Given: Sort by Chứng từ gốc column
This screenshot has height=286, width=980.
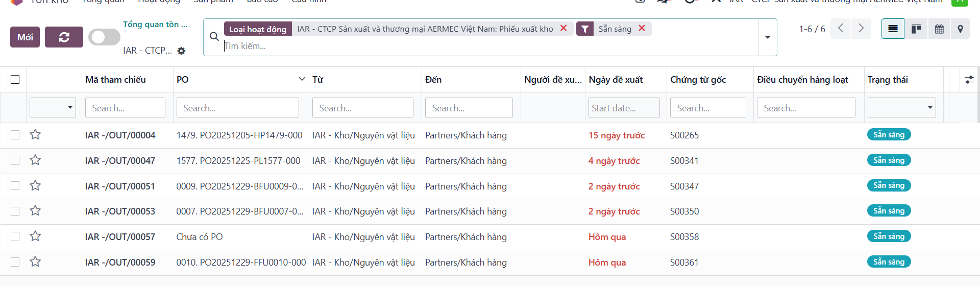Looking at the screenshot, I should tap(698, 80).
